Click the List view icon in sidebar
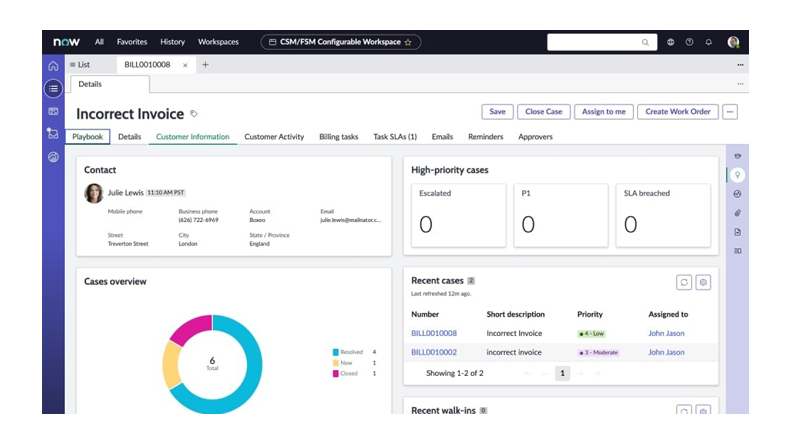Image resolution: width=790 pixels, height=444 pixels. [53, 88]
